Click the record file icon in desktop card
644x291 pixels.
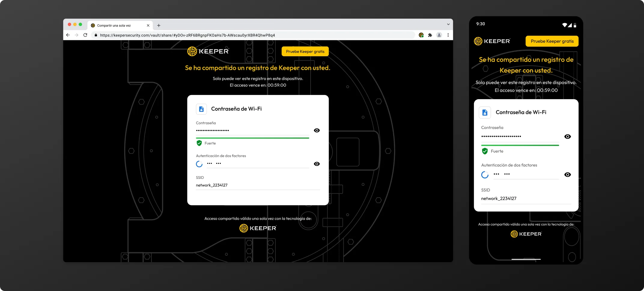click(x=202, y=109)
